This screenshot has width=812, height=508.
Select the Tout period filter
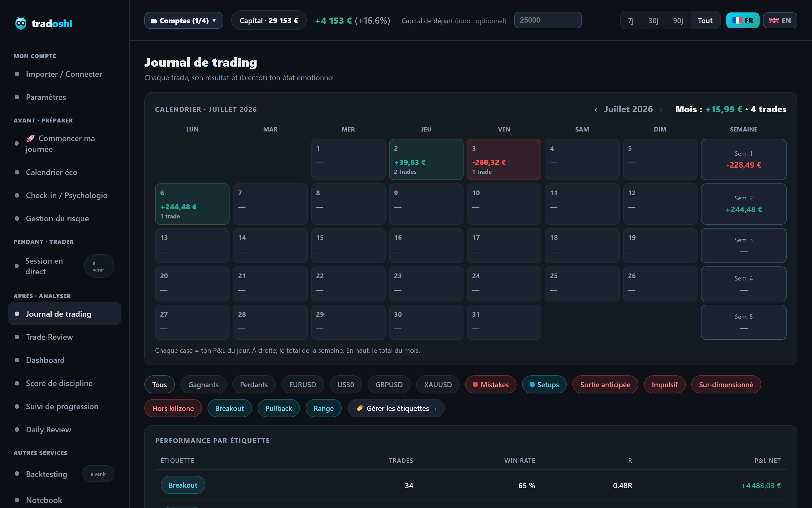(705, 21)
